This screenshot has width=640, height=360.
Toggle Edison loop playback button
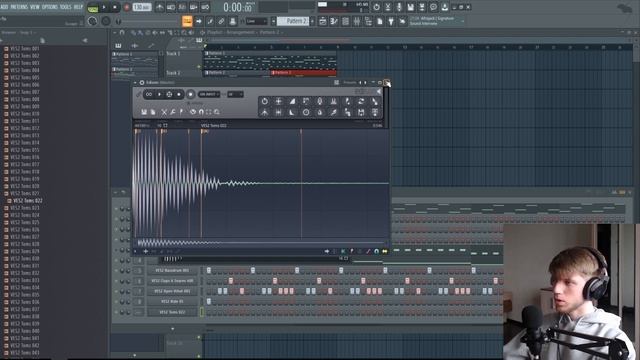149,94
